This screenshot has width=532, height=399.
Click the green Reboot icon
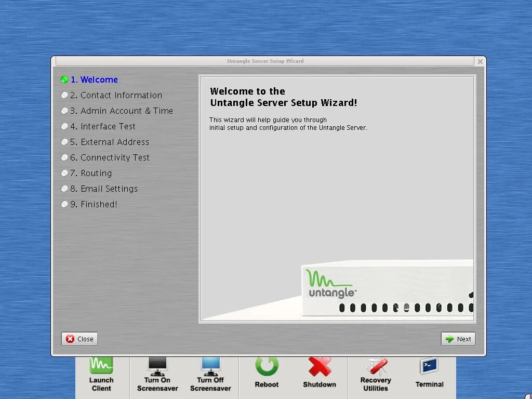[x=267, y=366]
